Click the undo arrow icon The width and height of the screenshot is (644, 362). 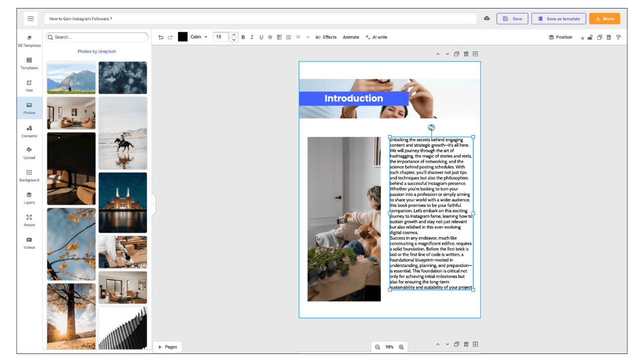tap(161, 37)
